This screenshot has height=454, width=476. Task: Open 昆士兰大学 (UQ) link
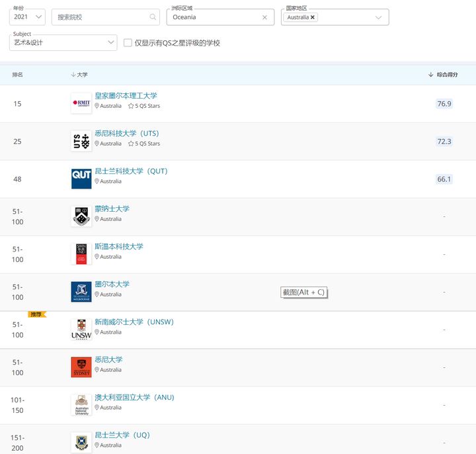coord(122,435)
